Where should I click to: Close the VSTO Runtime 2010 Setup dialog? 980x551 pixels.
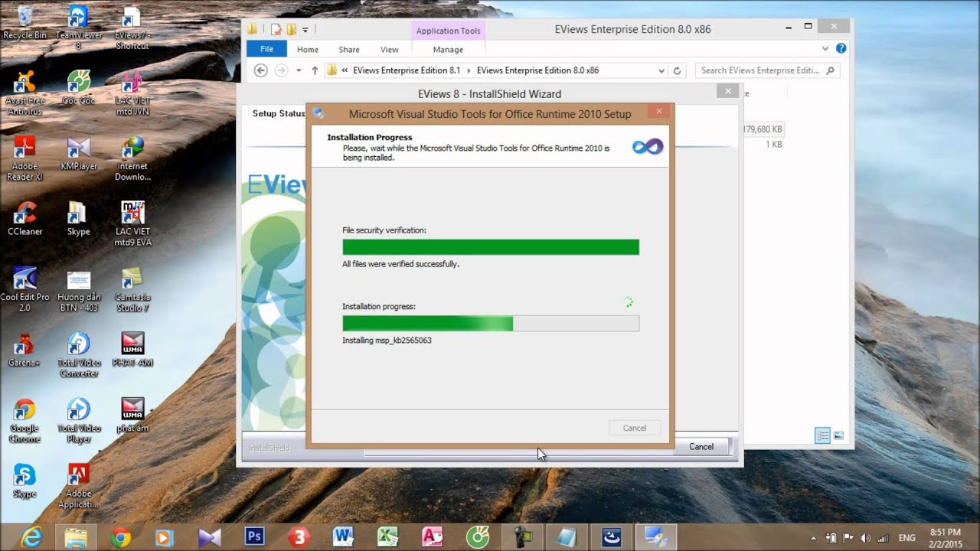pos(658,112)
